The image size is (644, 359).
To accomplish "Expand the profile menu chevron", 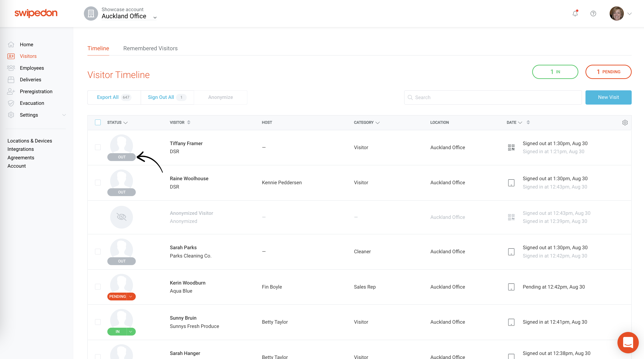I will 630,14.
